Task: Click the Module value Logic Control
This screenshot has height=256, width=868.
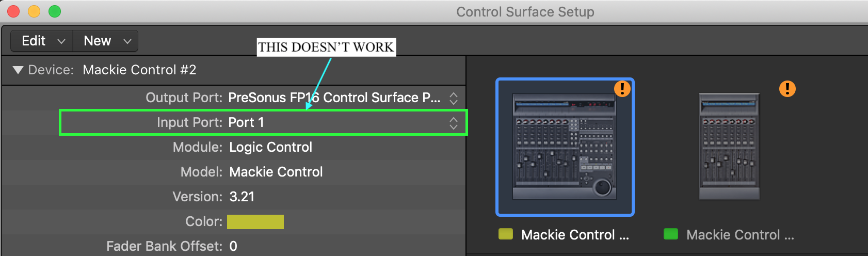Action: 270,148
